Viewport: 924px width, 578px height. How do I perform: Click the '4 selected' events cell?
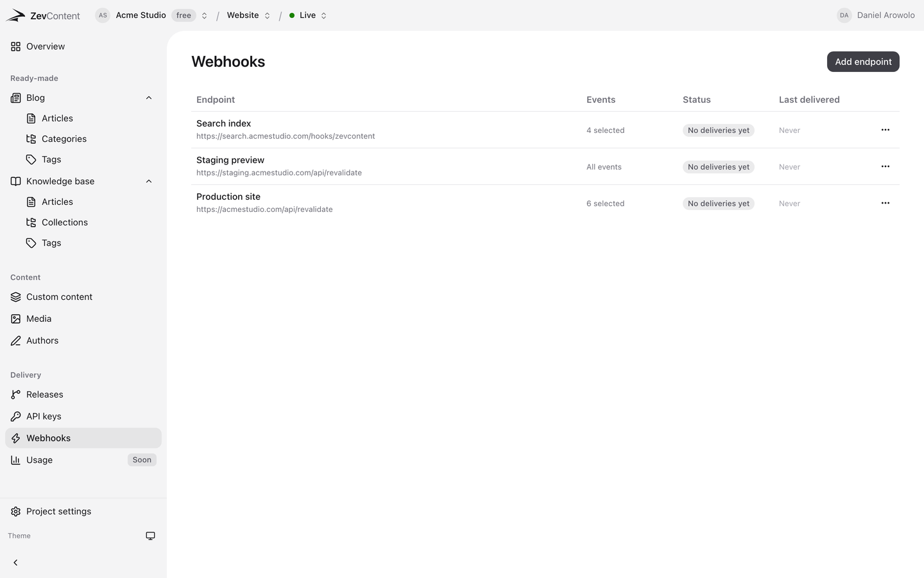(x=605, y=130)
